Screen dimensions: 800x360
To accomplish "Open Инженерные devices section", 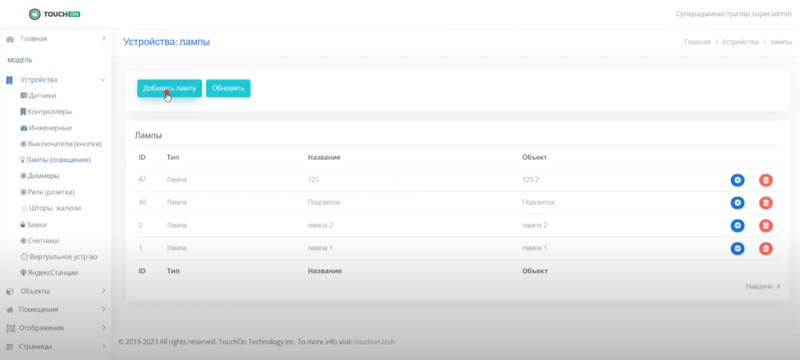I will 46,128.
